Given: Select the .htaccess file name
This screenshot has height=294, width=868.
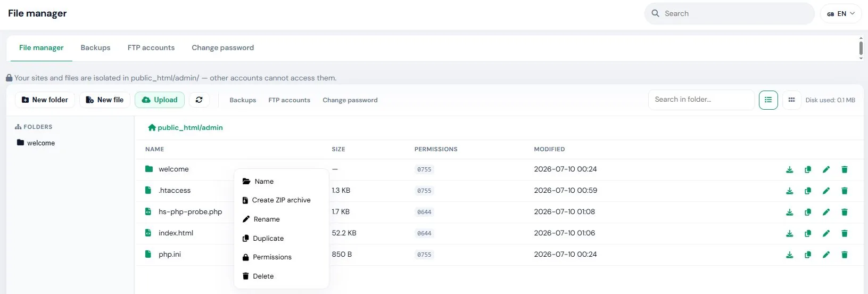Looking at the screenshot, I should 175,191.
